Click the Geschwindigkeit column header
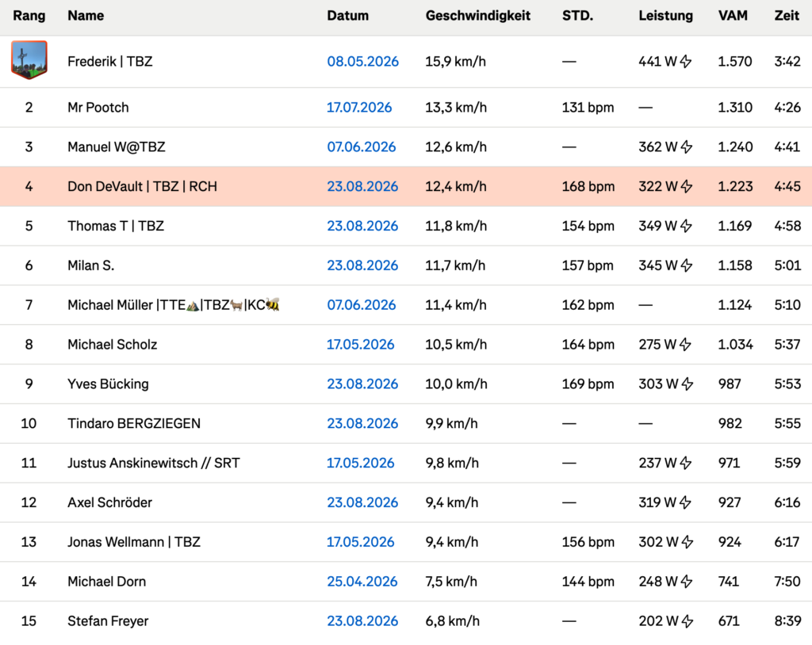This screenshot has height=645, width=812. [x=478, y=16]
